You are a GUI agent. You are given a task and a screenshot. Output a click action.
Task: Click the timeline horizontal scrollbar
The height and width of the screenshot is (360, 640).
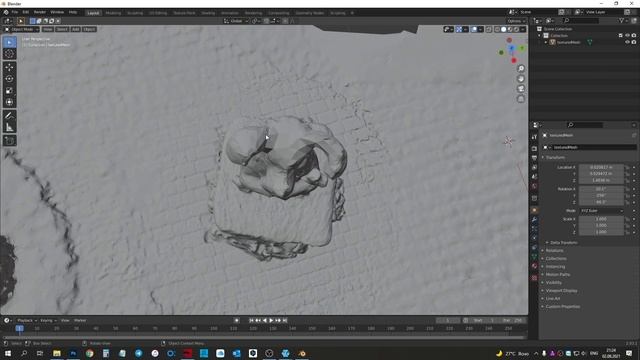(x=263, y=337)
